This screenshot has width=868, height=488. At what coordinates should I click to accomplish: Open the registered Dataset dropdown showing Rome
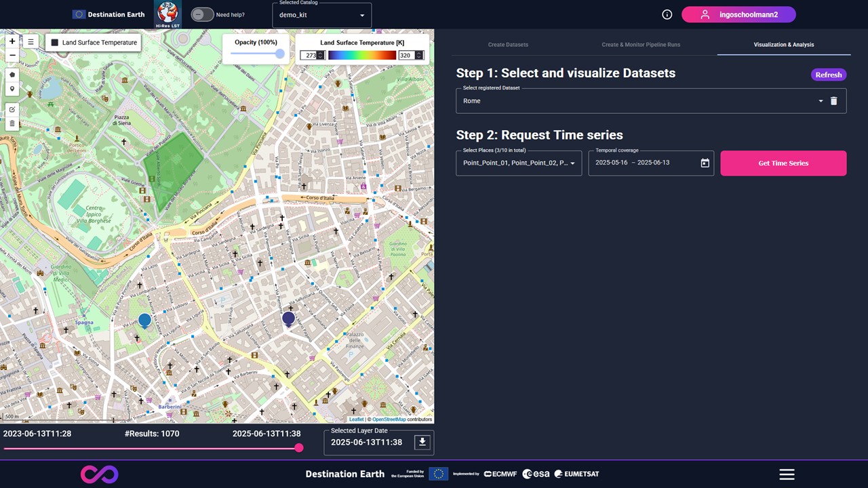(x=820, y=101)
